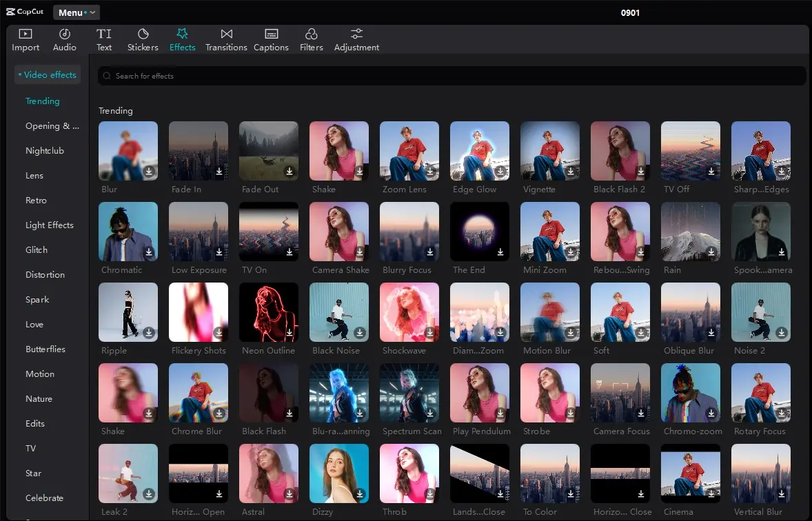Download the Strobe effect
Viewport: 812px width, 521px height.
click(571, 413)
